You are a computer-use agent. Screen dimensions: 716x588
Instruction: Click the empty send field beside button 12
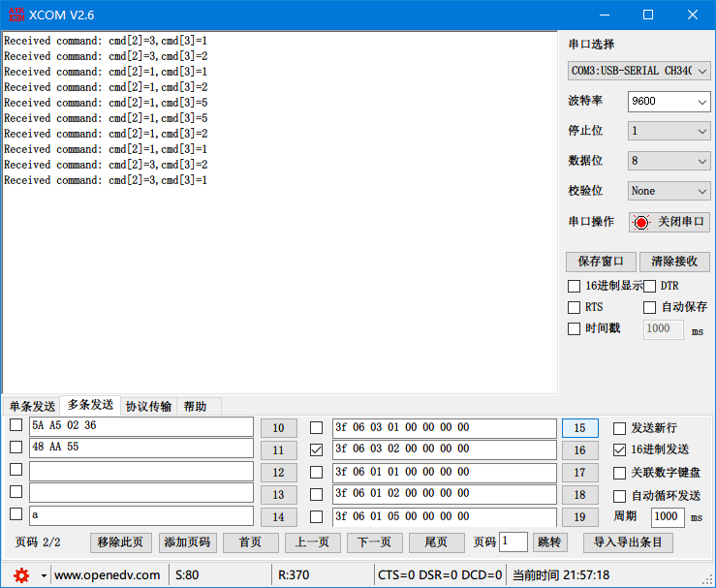pyautogui.click(x=141, y=471)
